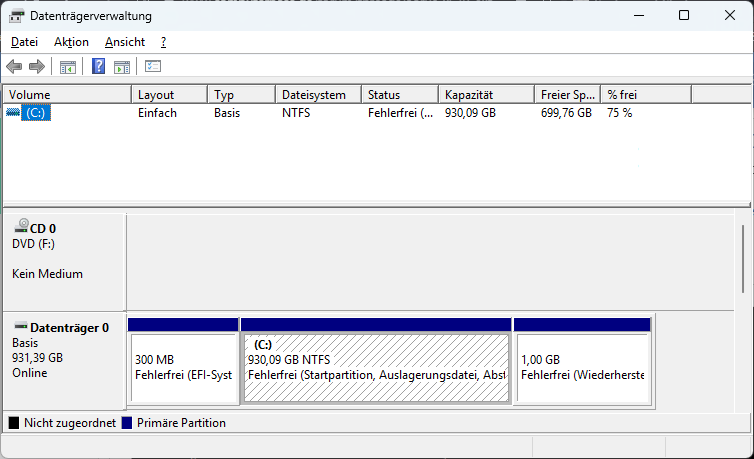The height and width of the screenshot is (459, 754).
Task: Close the Datenträgerverwaltung window
Action: pos(729,15)
